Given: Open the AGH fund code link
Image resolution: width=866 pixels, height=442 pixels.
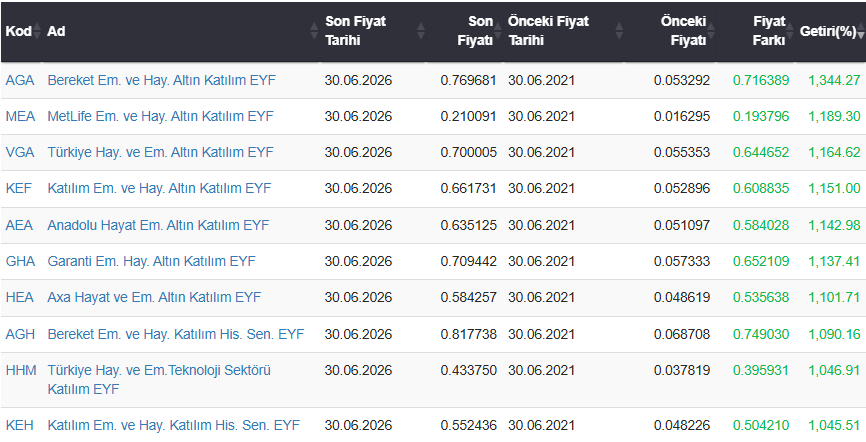Looking at the screenshot, I should tap(20, 334).
